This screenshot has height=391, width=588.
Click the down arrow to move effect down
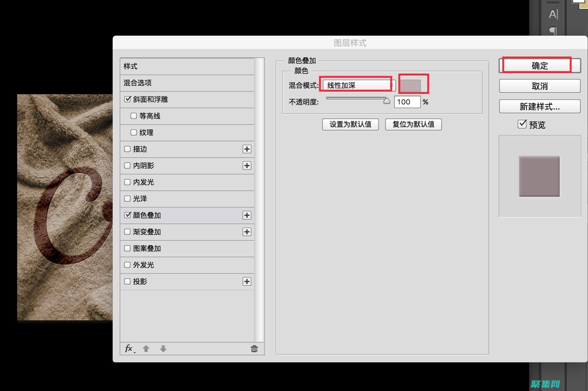pos(163,349)
